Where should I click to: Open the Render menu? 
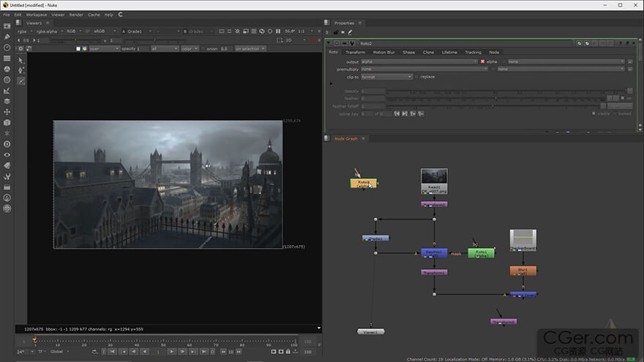[x=76, y=15]
